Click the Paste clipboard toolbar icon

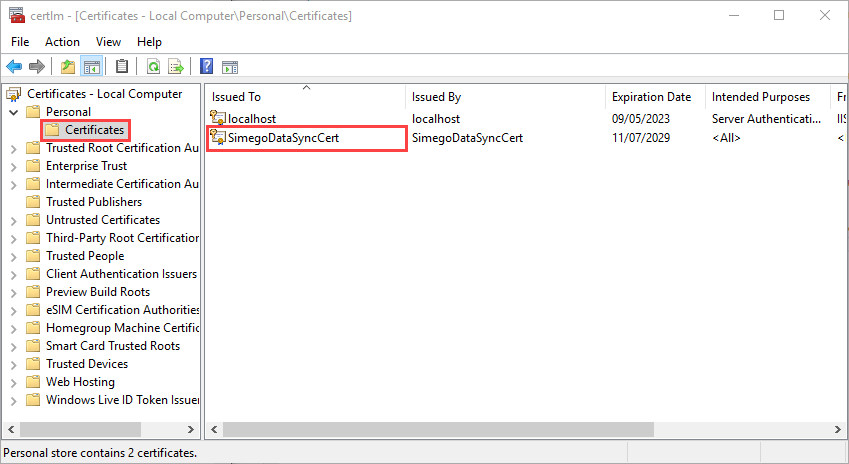(122, 66)
